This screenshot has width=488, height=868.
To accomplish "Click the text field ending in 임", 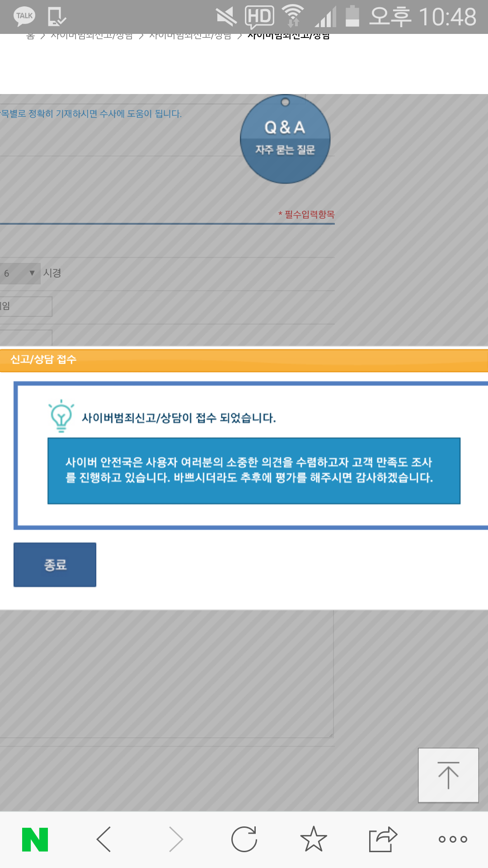I will pos(25,307).
